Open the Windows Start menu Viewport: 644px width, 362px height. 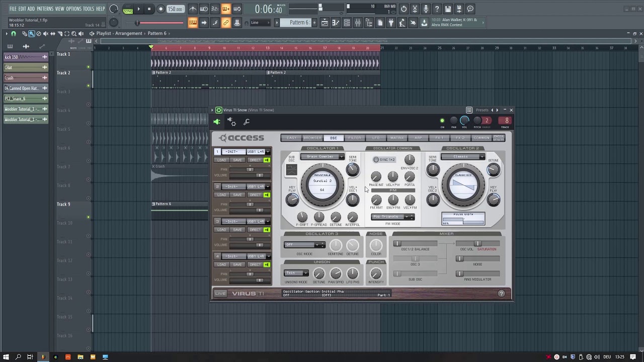click(x=6, y=357)
